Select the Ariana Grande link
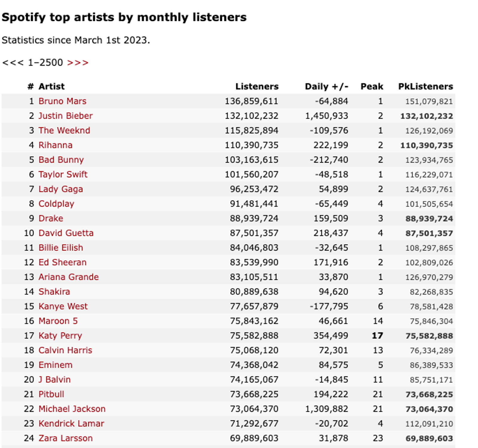This screenshot has width=478, height=448. coord(69,277)
